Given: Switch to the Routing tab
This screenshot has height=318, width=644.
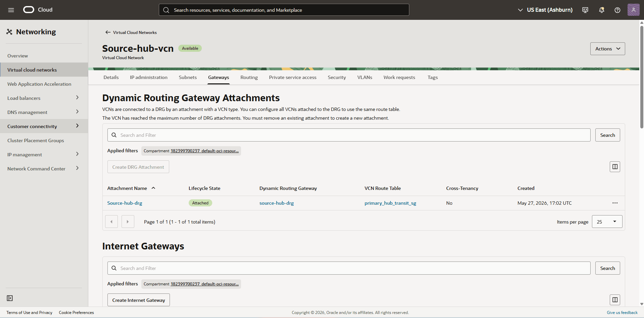Looking at the screenshot, I should point(249,77).
